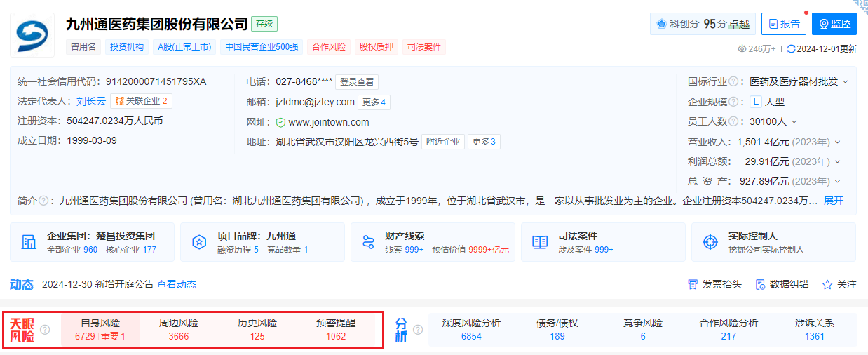Screen dimensions: 868x355
Task: Expand the 30100人 employee count dropdown
Action: point(794,121)
